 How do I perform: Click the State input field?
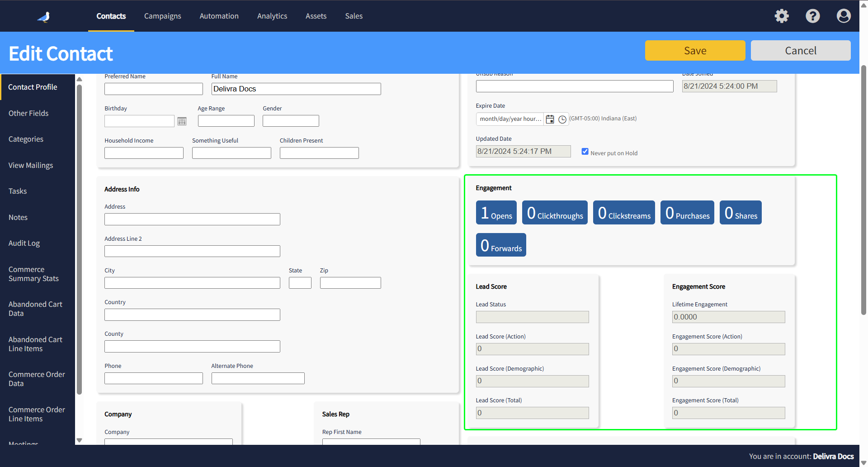coord(300,283)
